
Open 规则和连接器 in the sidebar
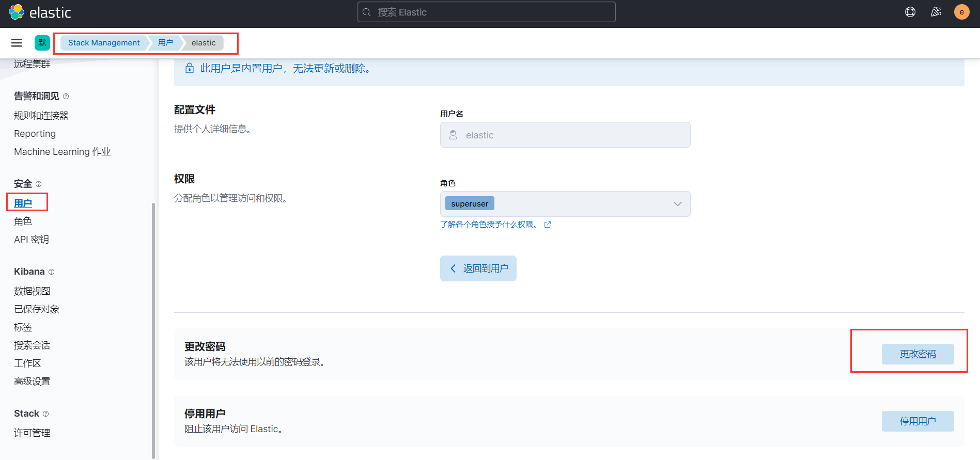click(x=41, y=116)
